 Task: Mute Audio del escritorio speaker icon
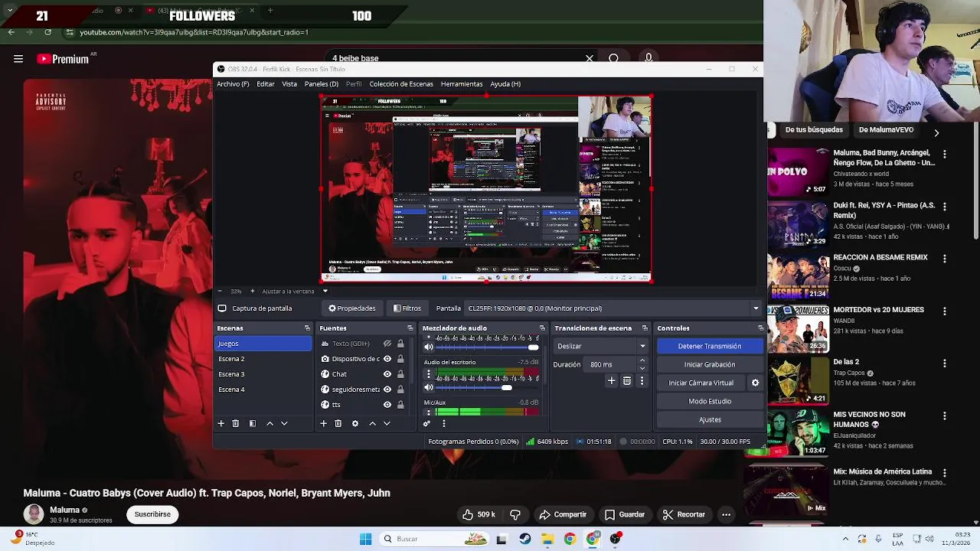tap(429, 388)
